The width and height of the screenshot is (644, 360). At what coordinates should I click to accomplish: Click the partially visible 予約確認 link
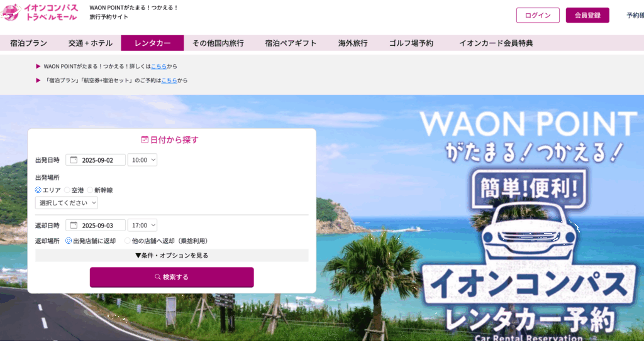(635, 15)
